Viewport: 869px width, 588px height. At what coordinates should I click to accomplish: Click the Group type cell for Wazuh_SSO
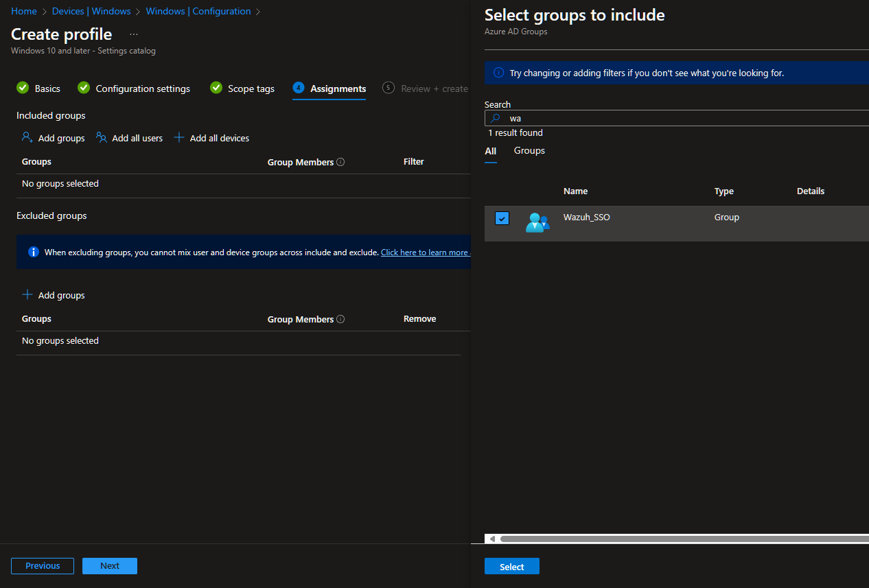(727, 217)
